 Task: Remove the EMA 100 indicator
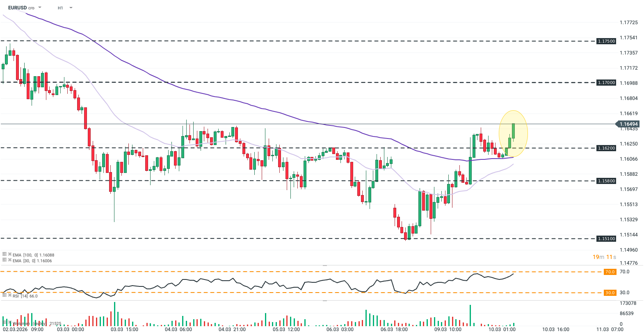pyautogui.click(x=9, y=254)
